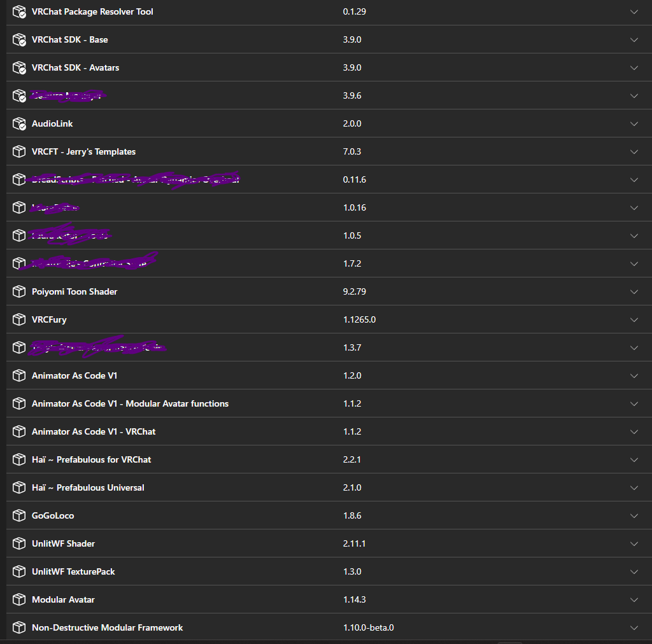Click version 7.0.3 text
Viewport: 652px width, 644px height.
[351, 151]
